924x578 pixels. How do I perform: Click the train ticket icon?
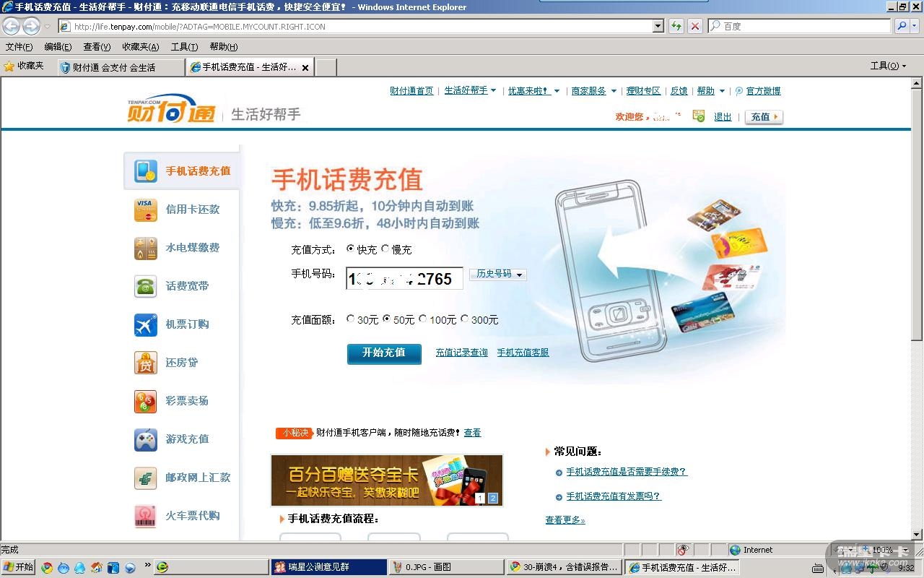(x=145, y=516)
